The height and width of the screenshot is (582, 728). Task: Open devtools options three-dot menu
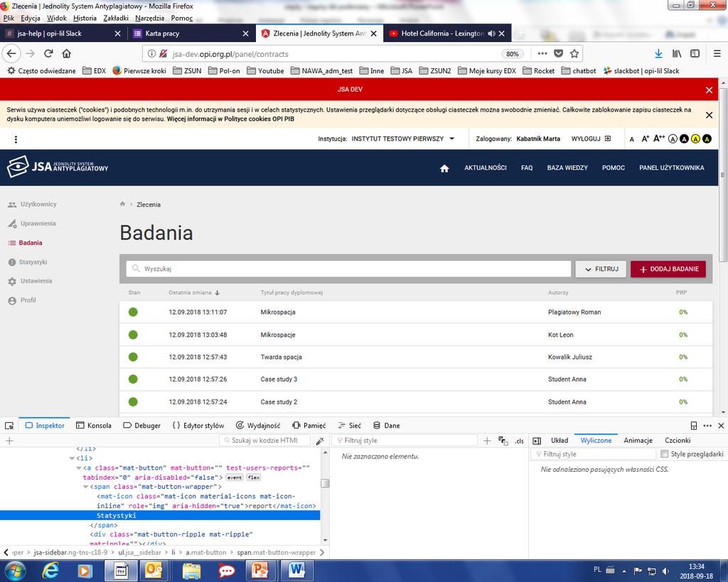click(707, 426)
